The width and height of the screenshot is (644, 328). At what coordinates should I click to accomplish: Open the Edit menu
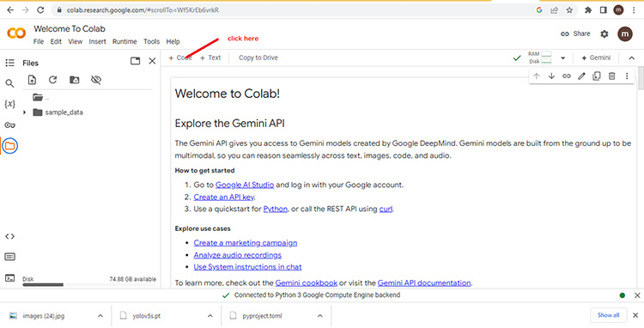click(56, 41)
